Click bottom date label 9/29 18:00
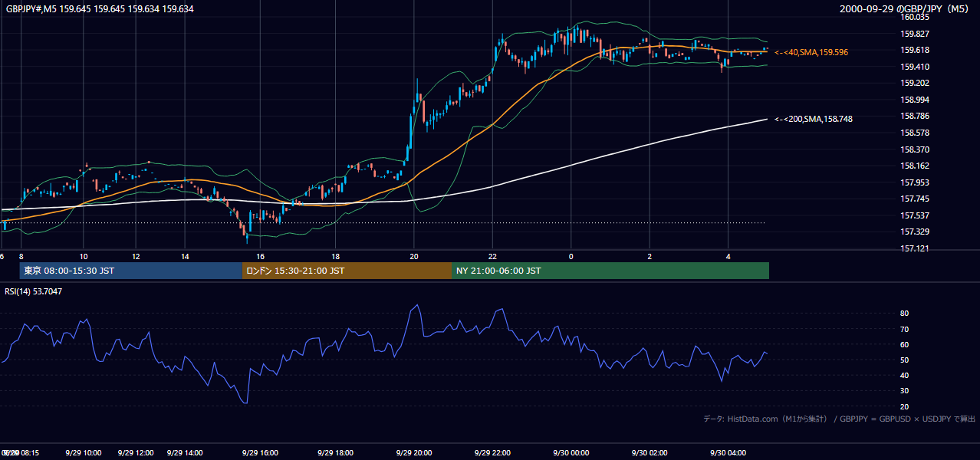Image resolution: width=980 pixels, height=460 pixels. (x=336, y=453)
